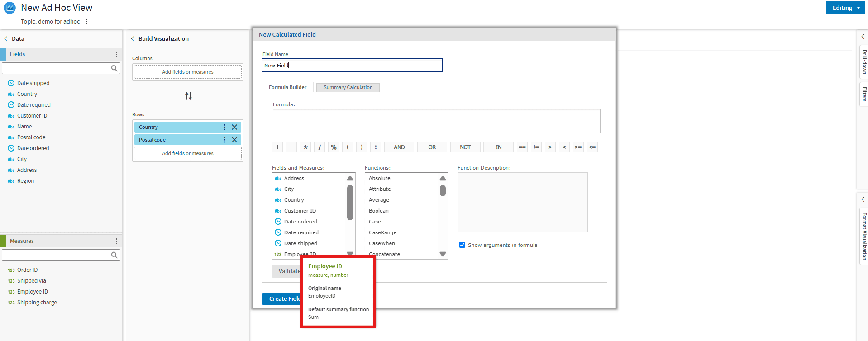Screen dimensions: 868x341
Task: Click the Formula text area
Action: point(436,121)
